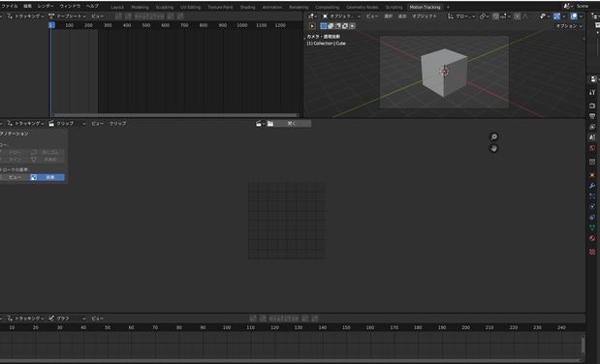
Task: Open the ヘルプ menu
Action: [x=92, y=6]
